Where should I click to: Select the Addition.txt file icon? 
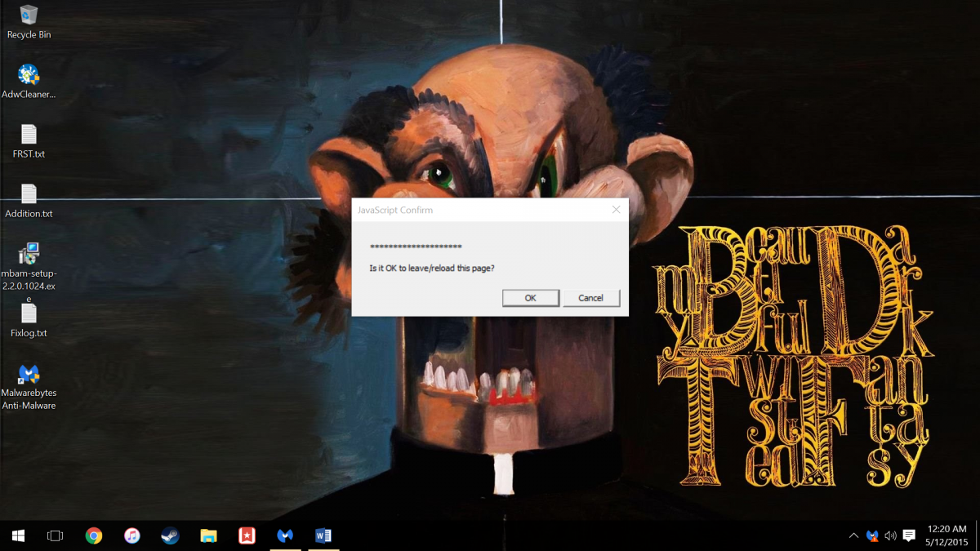(29, 201)
